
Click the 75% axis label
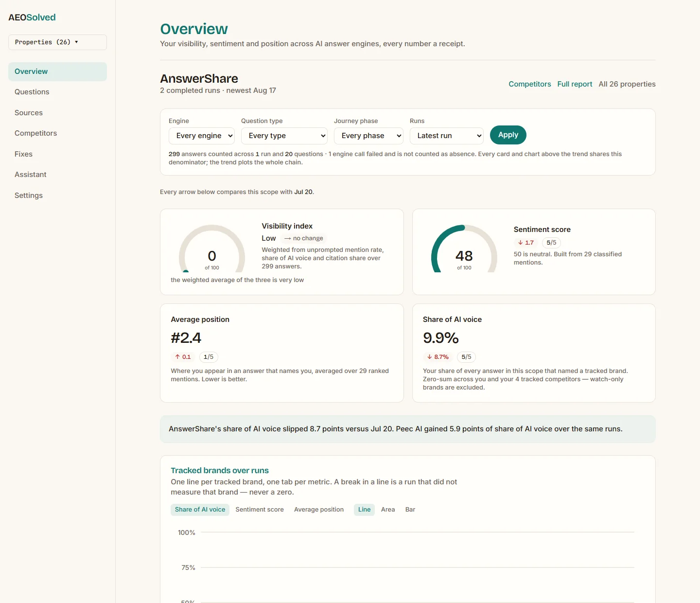[x=188, y=568]
